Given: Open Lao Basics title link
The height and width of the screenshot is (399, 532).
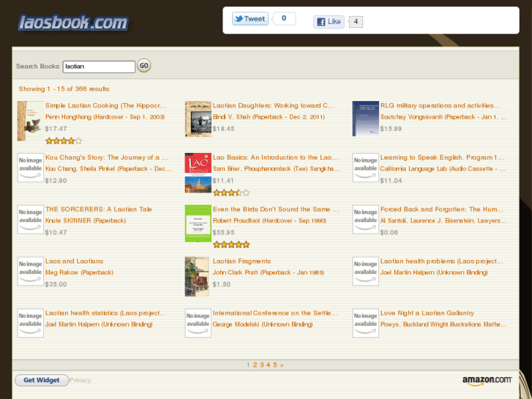Looking at the screenshot, I should coord(275,157).
